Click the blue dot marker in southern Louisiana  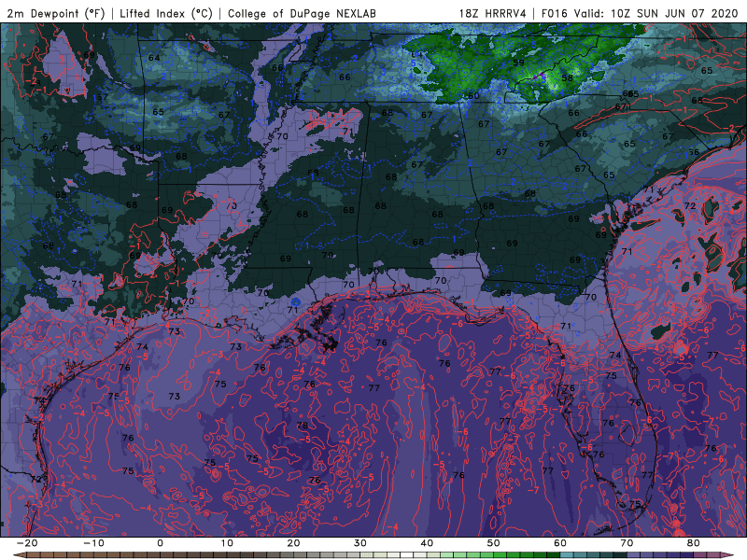pyautogui.click(x=295, y=301)
